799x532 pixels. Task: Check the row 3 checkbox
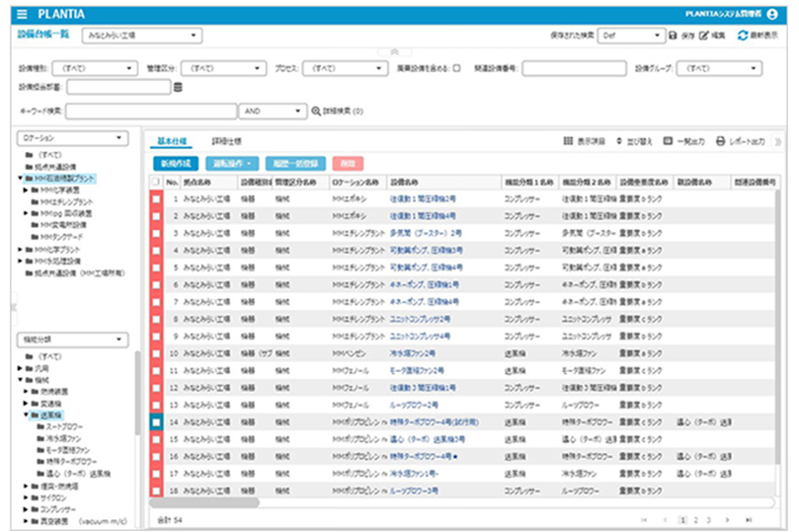click(156, 233)
